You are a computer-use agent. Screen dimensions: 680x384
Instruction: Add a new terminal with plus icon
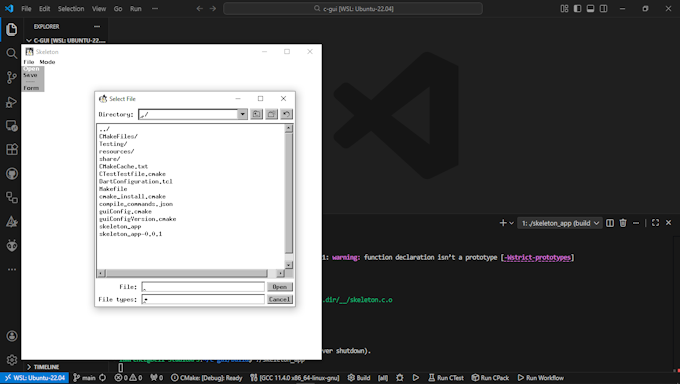point(503,223)
